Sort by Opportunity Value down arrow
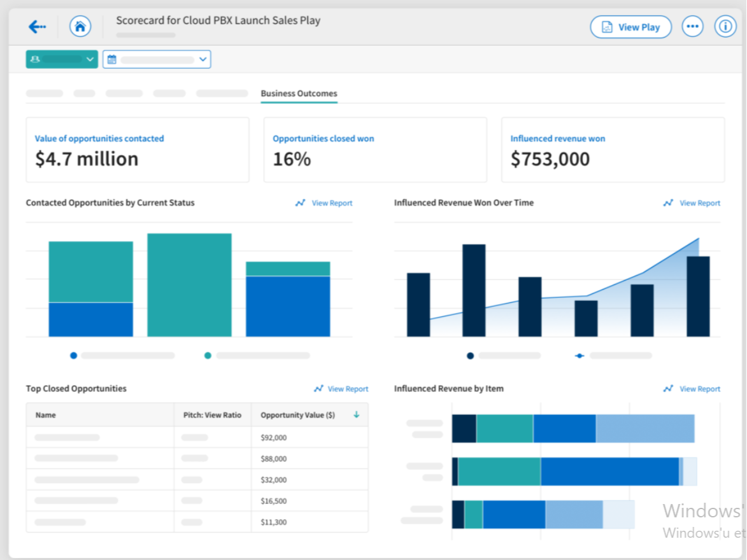The width and height of the screenshot is (747, 560). pos(356,415)
